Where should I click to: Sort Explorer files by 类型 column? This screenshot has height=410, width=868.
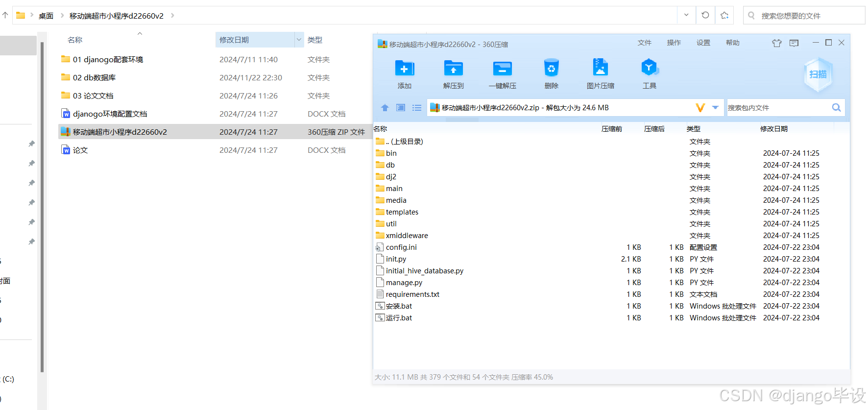(315, 40)
